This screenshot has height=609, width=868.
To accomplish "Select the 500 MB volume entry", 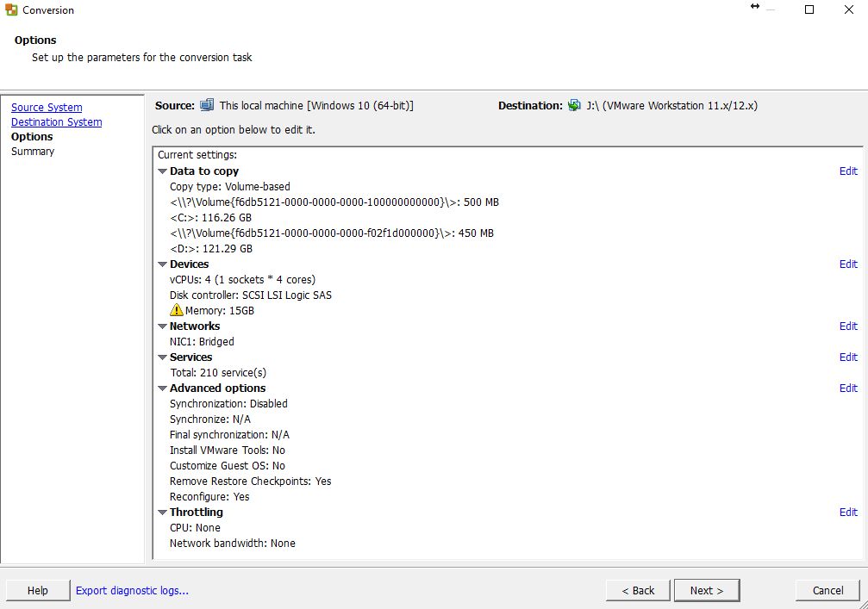I will click(334, 202).
